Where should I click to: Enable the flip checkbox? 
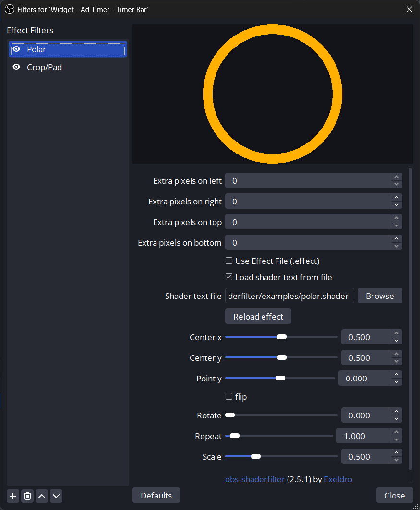pos(229,397)
